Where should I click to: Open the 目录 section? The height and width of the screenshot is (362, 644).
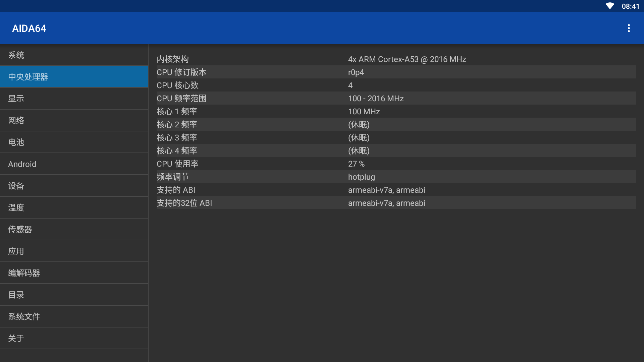pos(74,295)
